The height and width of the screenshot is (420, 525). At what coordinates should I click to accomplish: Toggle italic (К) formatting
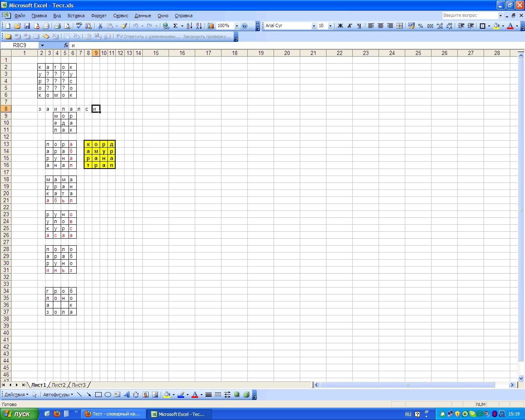(x=349, y=26)
